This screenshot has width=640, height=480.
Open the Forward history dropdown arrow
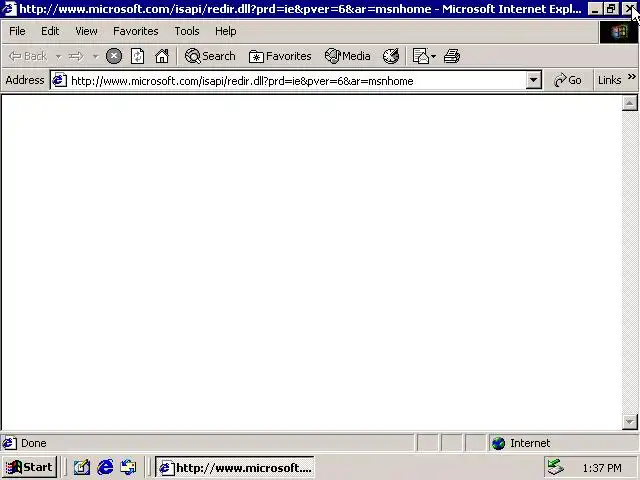coord(96,56)
